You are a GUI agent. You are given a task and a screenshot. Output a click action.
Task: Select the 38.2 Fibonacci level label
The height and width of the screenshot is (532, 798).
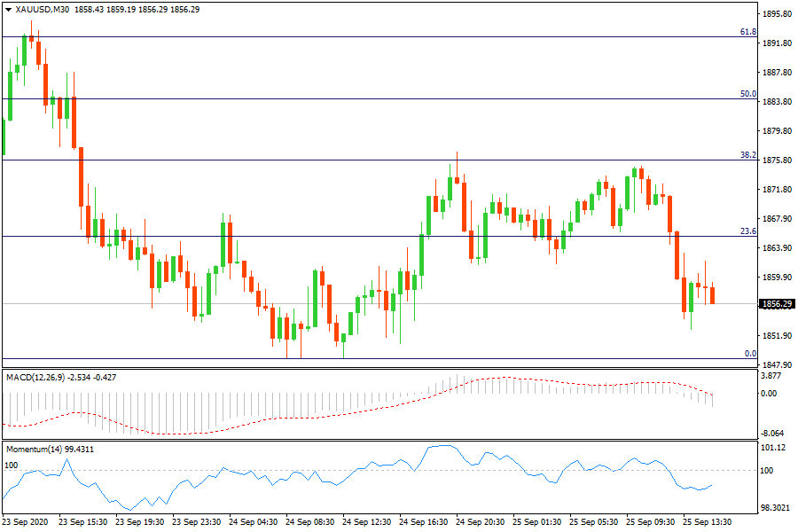point(747,155)
